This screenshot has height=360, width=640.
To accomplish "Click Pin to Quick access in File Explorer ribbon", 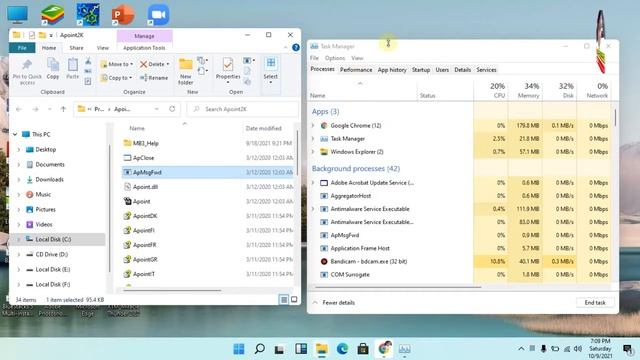I will click(27, 71).
